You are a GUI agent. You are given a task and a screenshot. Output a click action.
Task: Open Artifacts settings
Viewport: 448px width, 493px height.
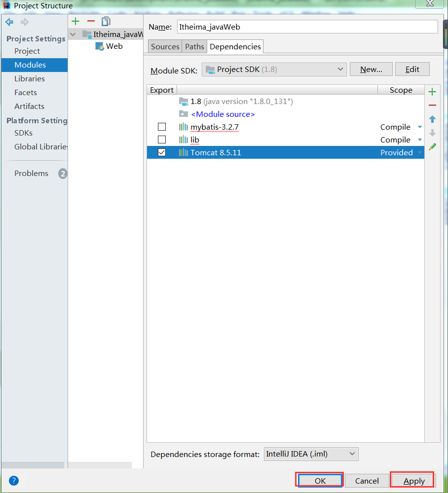[x=29, y=106]
